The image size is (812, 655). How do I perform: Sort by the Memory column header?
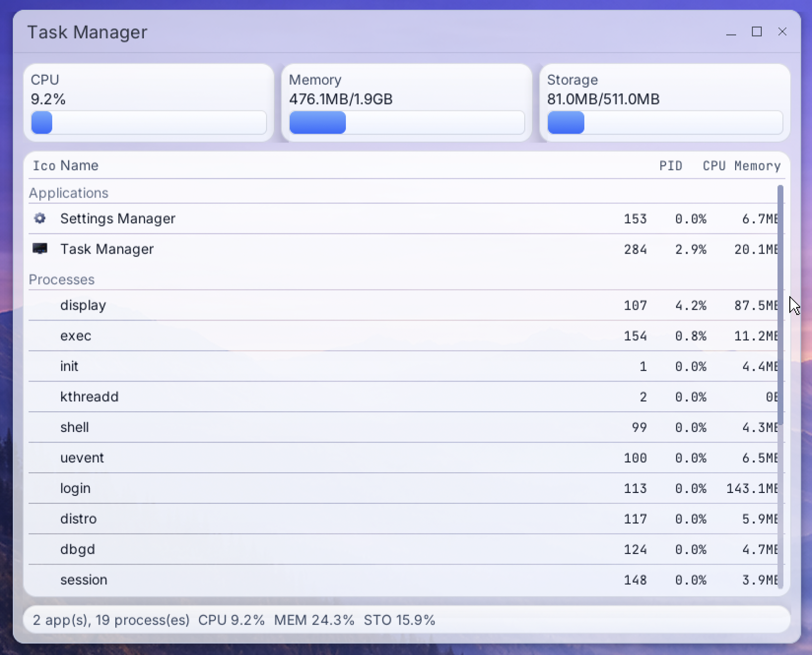(x=757, y=165)
